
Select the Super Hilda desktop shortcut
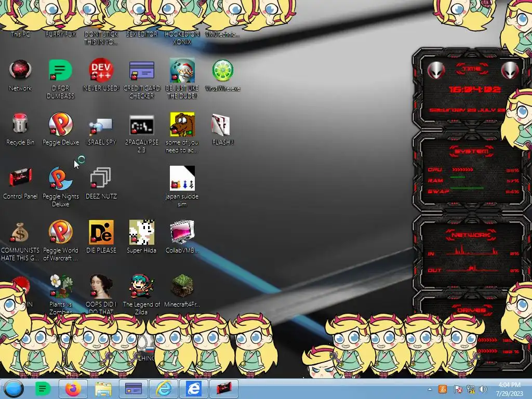pos(141,237)
